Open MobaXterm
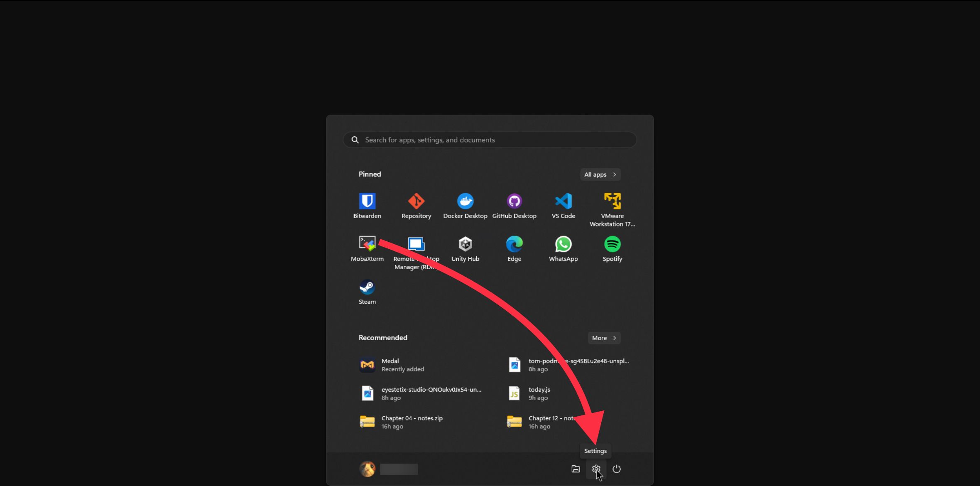Image resolution: width=980 pixels, height=486 pixels. click(x=367, y=248)
